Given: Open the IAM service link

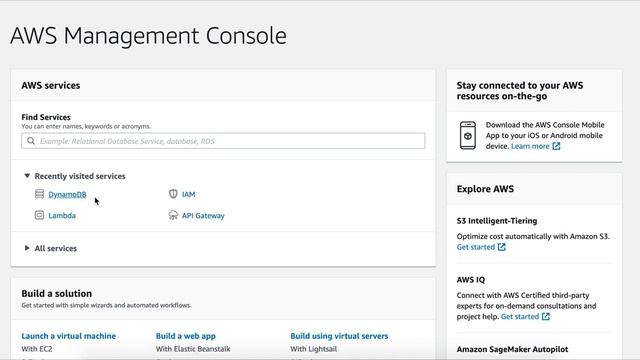Looking at the screenshot, I should tap(189, 194).
